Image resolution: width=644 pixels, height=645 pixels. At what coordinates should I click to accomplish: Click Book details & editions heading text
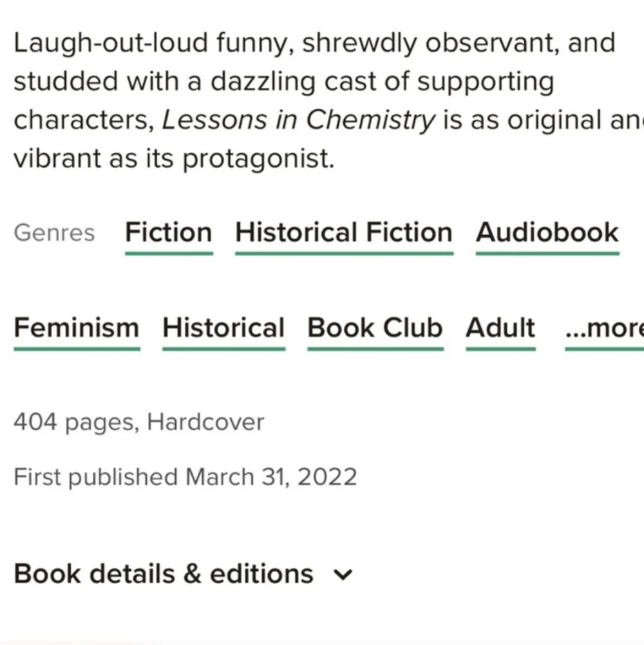(163, 573)
